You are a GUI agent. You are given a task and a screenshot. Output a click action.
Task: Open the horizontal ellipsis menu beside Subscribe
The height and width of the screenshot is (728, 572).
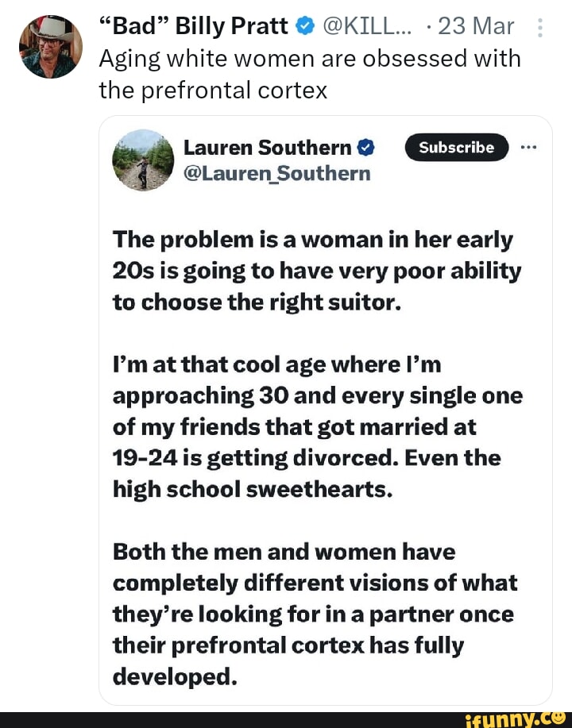528,148
